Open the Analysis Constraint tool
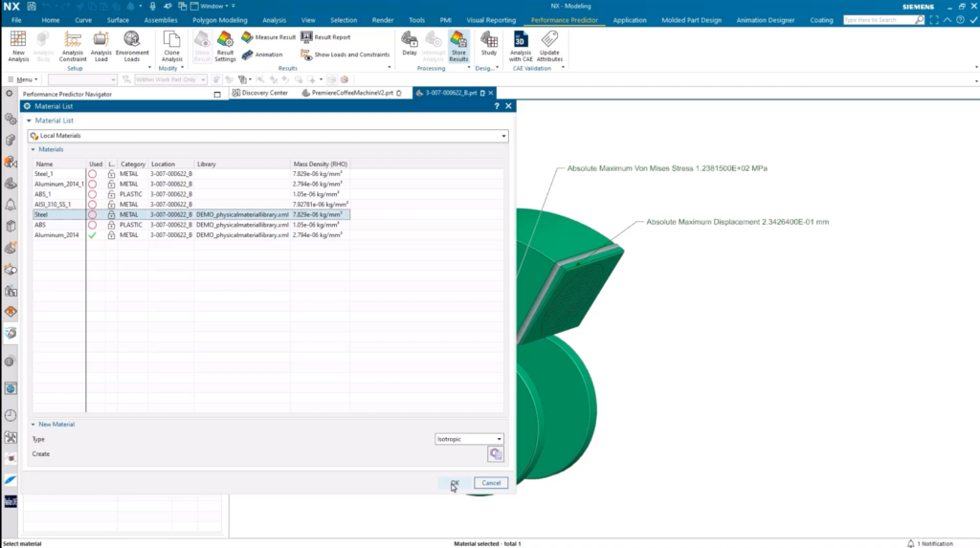Viewport: 980px width, 548px height. tap(74, 39)
